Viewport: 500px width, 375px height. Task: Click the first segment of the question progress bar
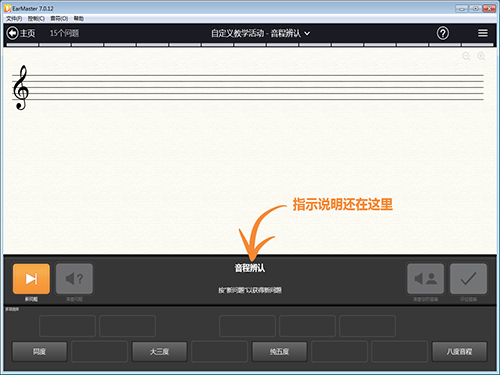click(22, 45)
